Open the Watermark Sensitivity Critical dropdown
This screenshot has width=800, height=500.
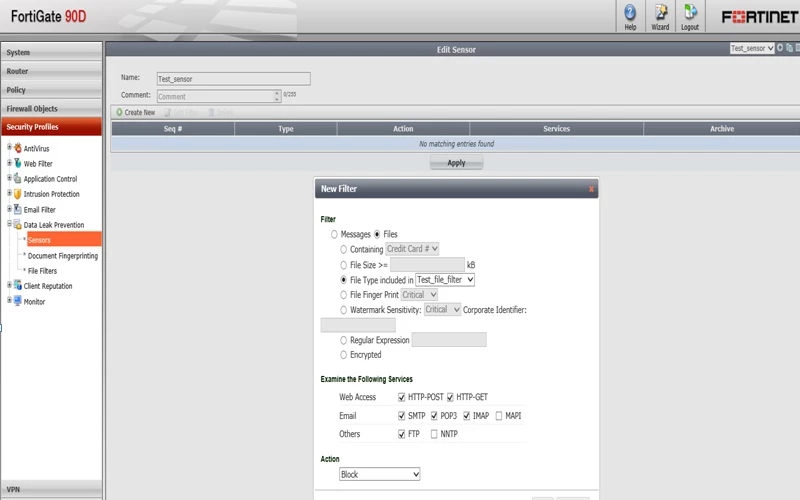tap(442, 310)
